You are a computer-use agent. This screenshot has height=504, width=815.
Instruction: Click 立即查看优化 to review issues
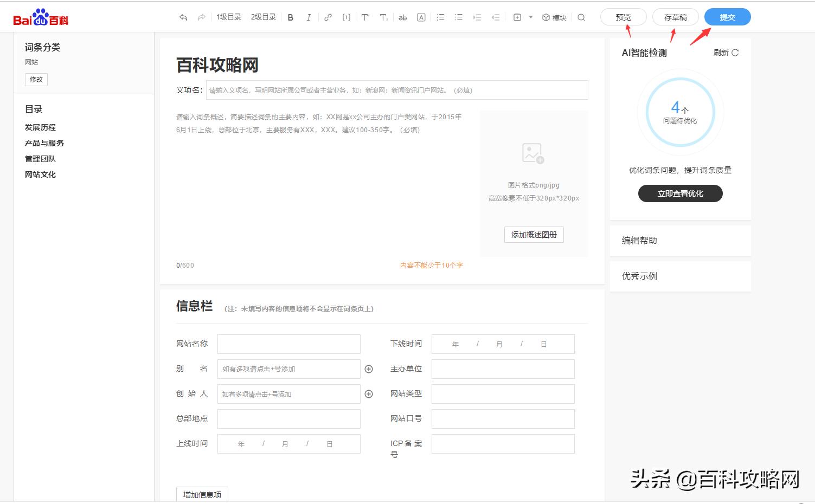[x=680, y=193]
